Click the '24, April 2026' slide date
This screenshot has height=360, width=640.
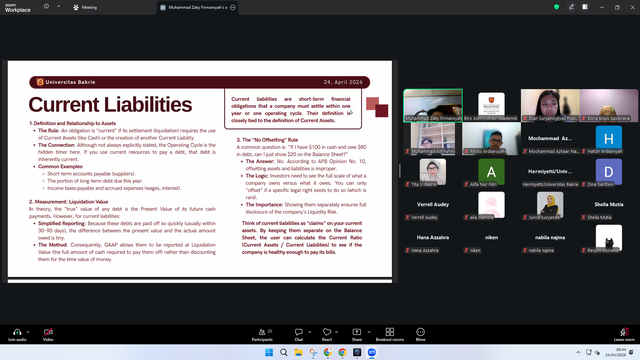tap(343, 82)
